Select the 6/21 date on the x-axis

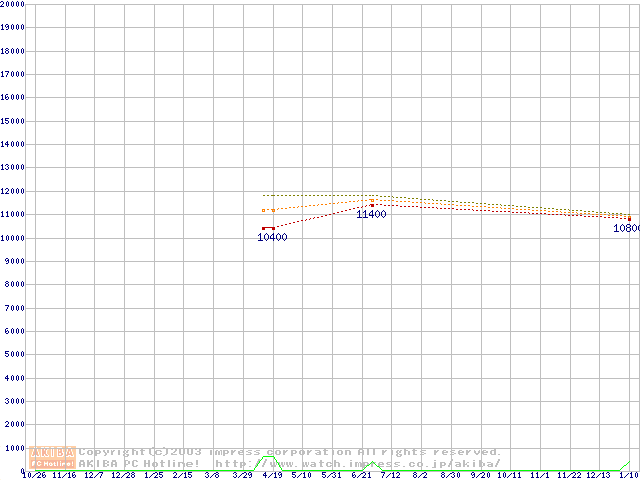point(361,475)
